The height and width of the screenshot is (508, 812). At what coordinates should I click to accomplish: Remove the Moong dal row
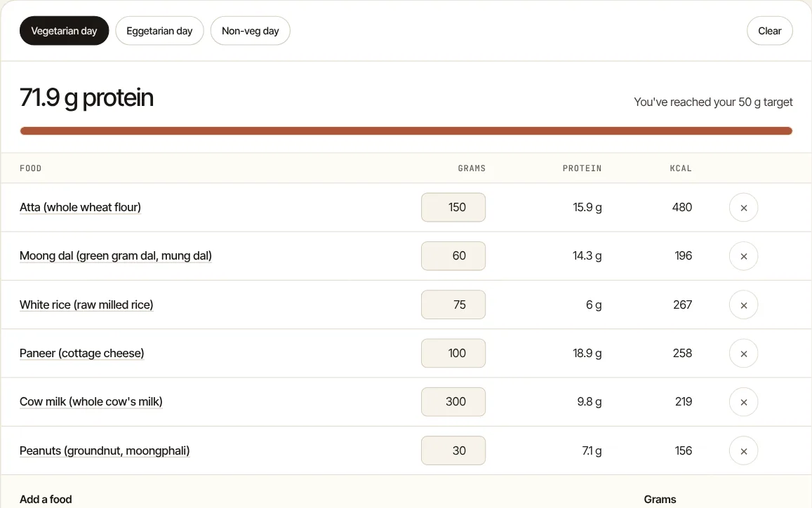click(743, 256)
